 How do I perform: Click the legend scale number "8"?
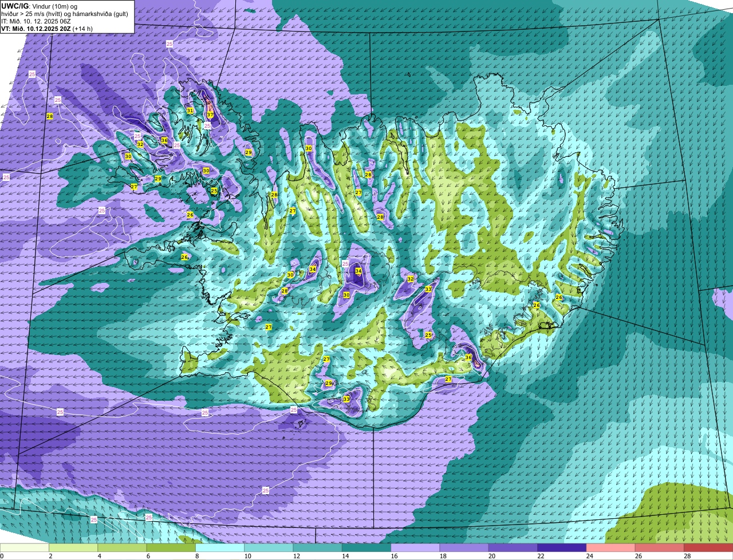tap(196, 556)
